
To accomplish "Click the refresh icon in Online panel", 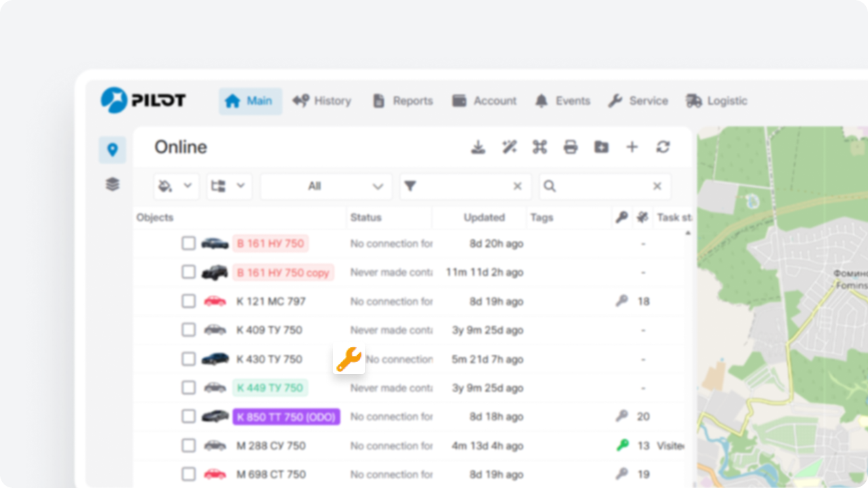I will [663, 147].
